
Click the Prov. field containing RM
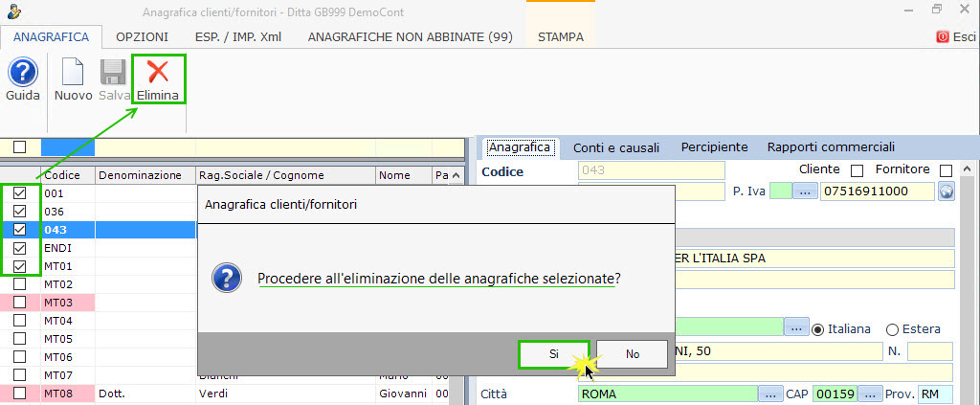pos(934,394)
